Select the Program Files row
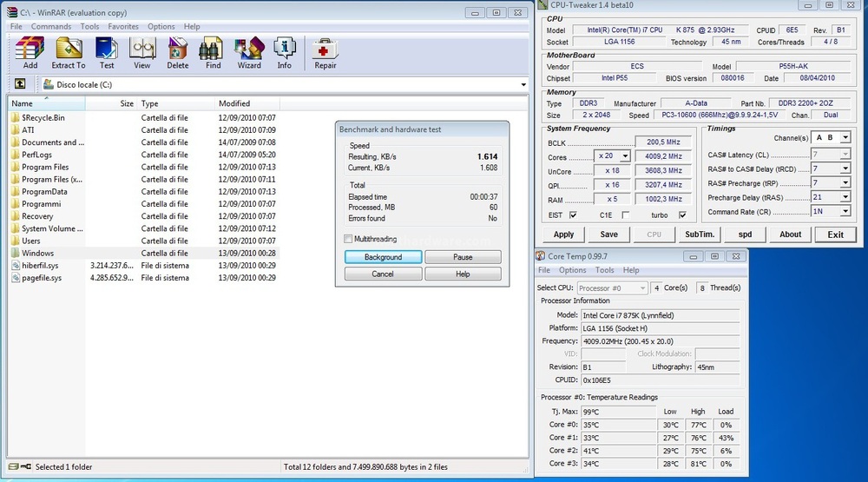The image size is (868, 482). point(143,167)
